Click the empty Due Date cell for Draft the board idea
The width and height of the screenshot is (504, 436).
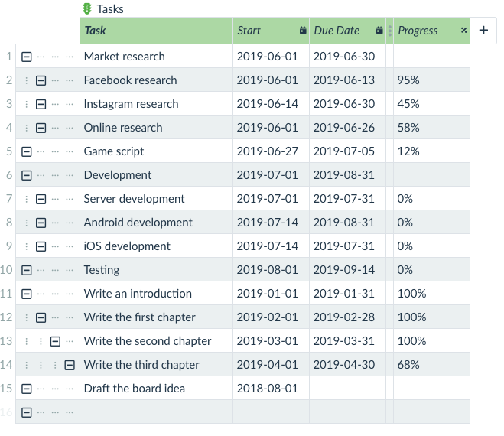pos(347,389)
